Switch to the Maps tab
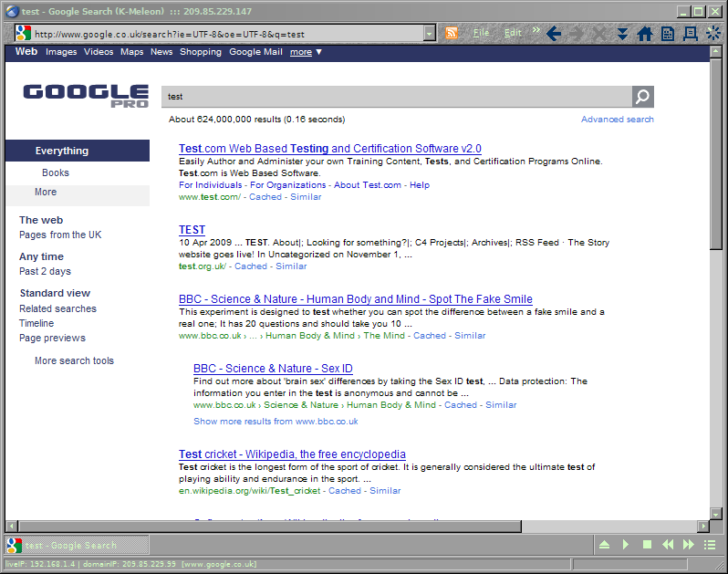The width and height of the screenshot is (728, 574). click(x=132, y=52)
